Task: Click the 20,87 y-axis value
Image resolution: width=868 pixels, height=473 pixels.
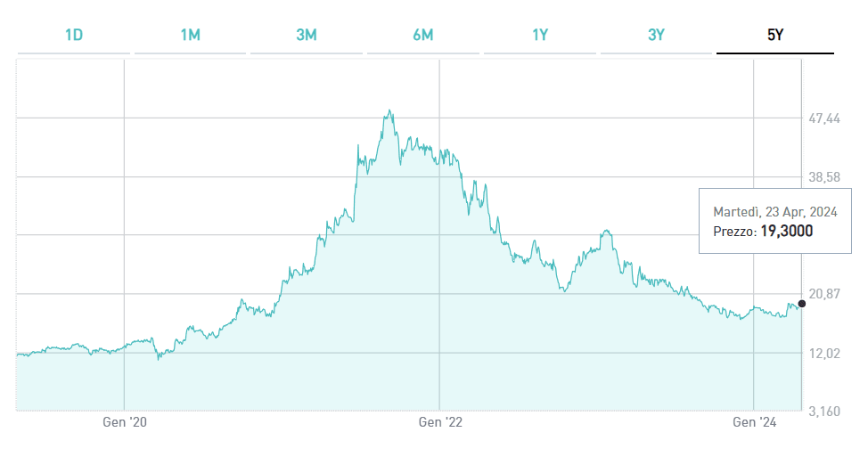Action: [x=824, y=295]
